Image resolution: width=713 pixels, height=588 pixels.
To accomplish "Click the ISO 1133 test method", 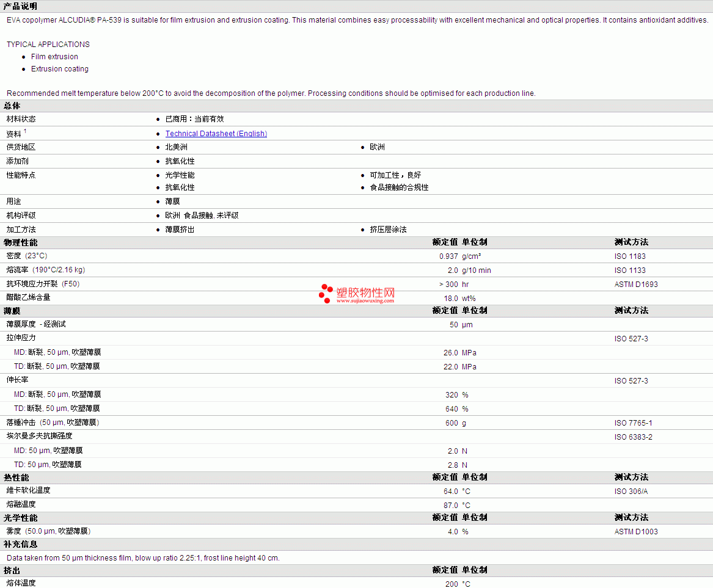I will 631,271.
